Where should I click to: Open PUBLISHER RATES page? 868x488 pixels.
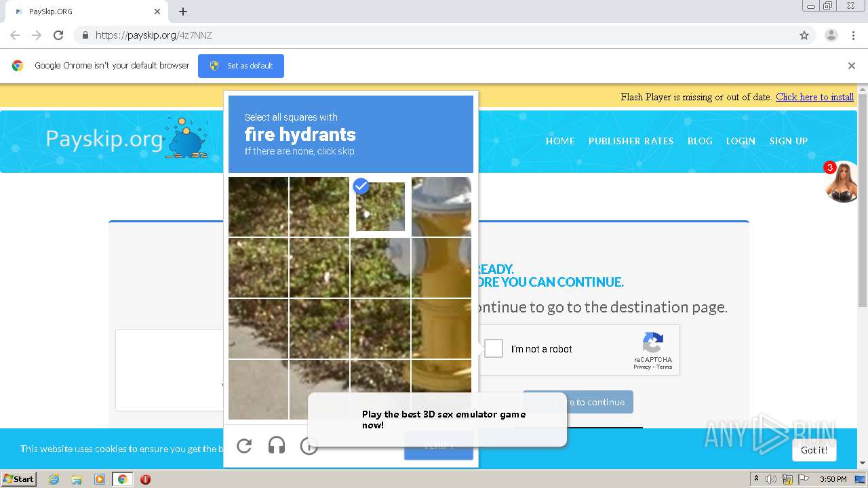[631, 141]
